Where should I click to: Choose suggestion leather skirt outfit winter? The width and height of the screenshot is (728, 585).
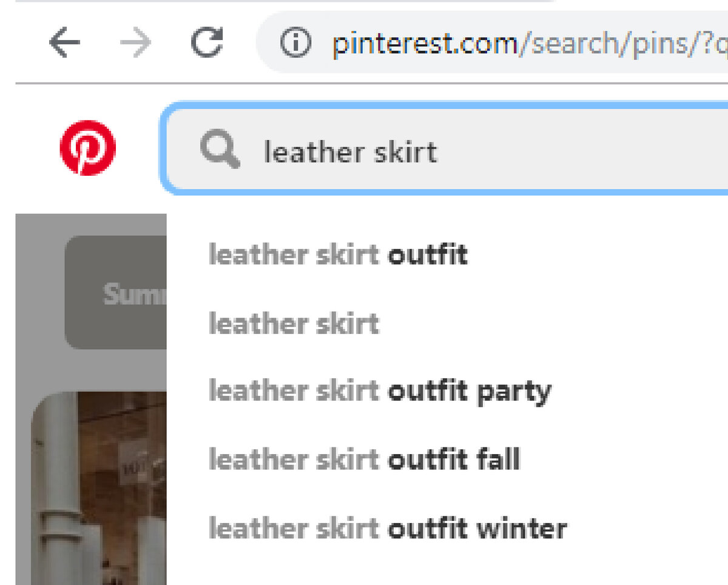(388, 529)
